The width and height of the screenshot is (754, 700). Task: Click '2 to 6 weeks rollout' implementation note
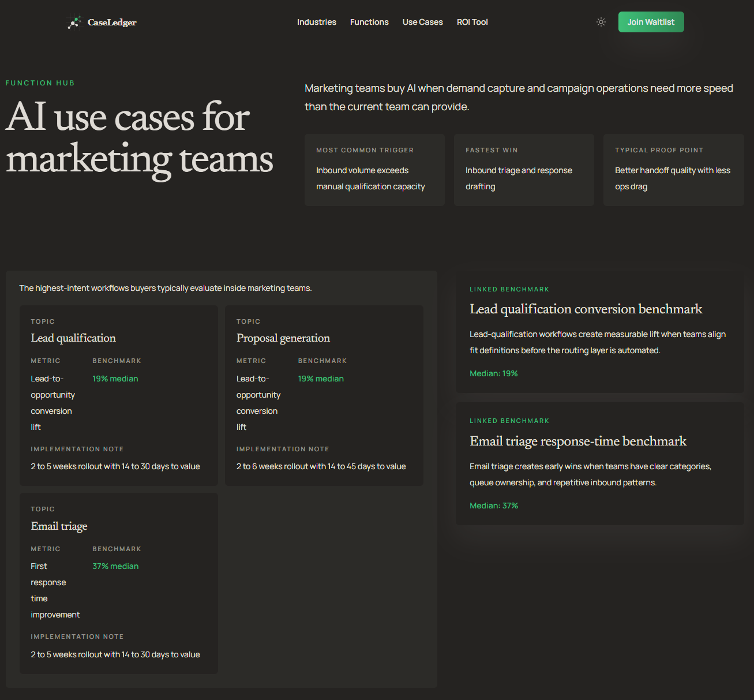click(x=321, y=466)
